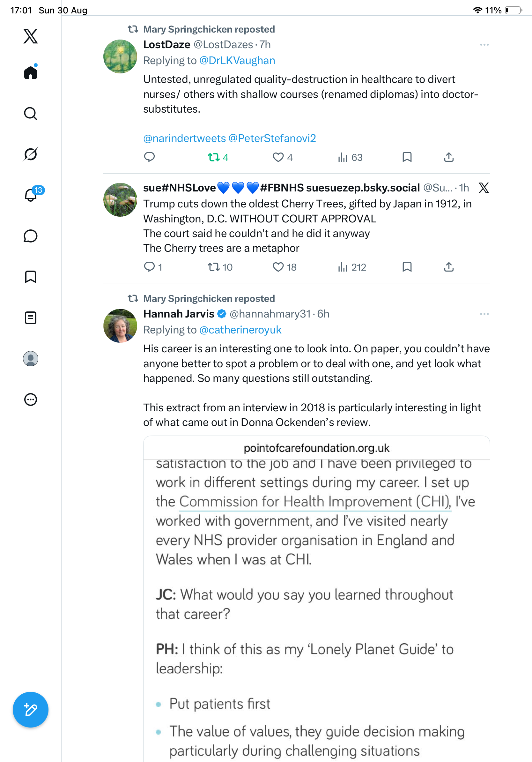
Task: Tap the blue compose post button
Action: click(x=31, y=710)
